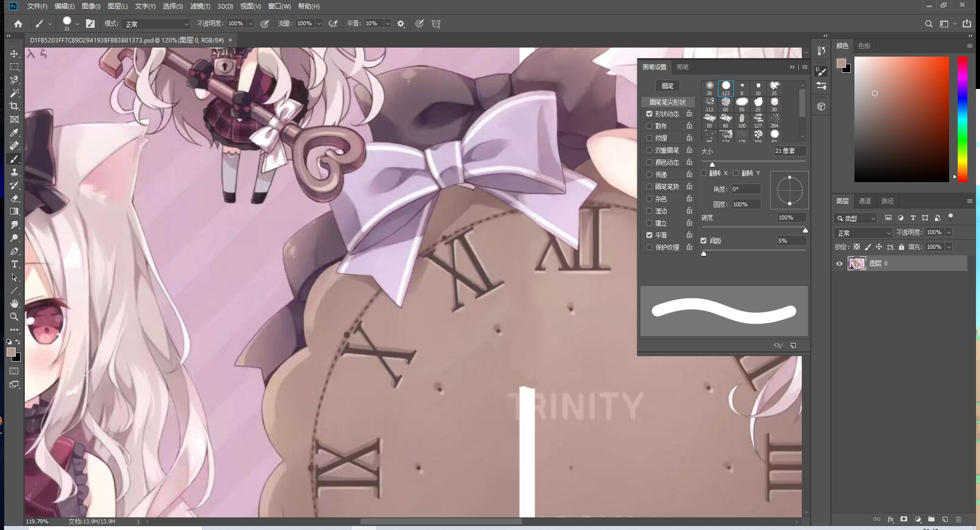Enable the 传递 checkbox

(x=649, y=174)
